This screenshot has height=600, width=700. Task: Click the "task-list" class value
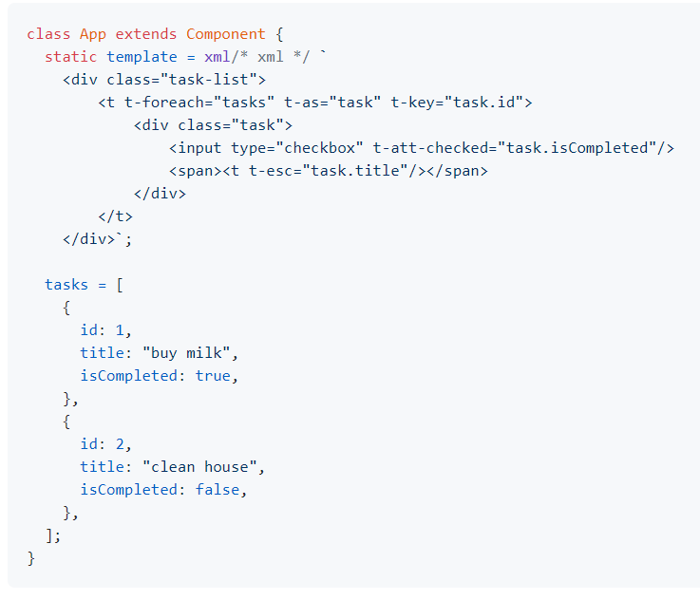pyautogui.click(x=218, y=80)
